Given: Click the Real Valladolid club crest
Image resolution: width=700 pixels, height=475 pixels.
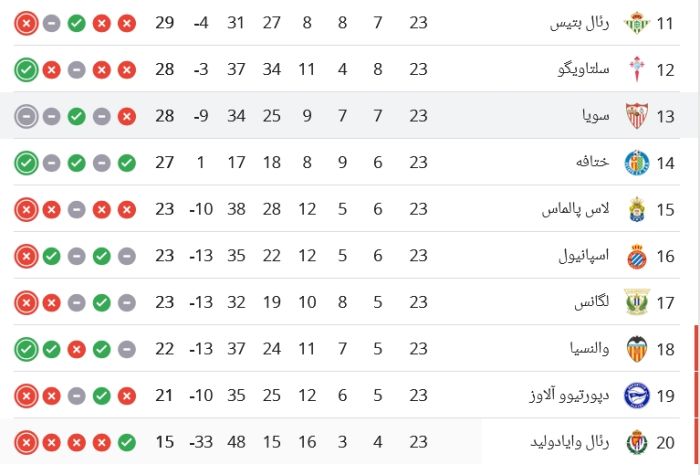Looking at the screenshot, I should [x=637, y=442].
